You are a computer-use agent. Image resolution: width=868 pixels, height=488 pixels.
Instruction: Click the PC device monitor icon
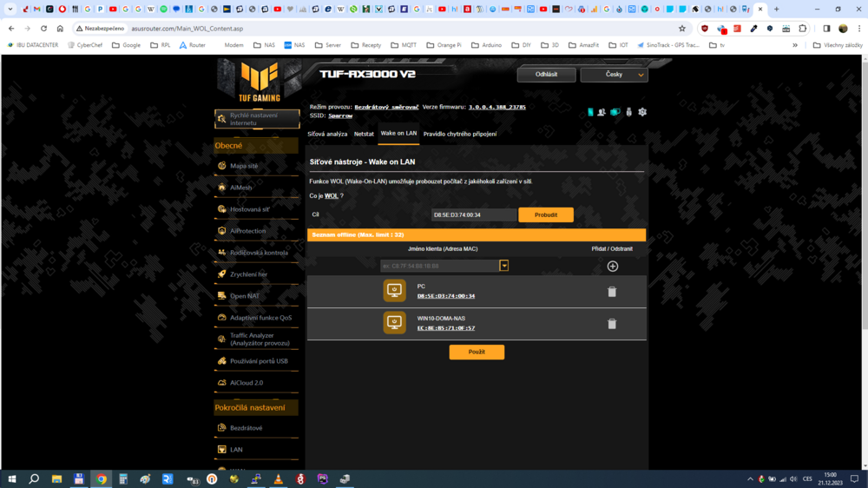395,291
